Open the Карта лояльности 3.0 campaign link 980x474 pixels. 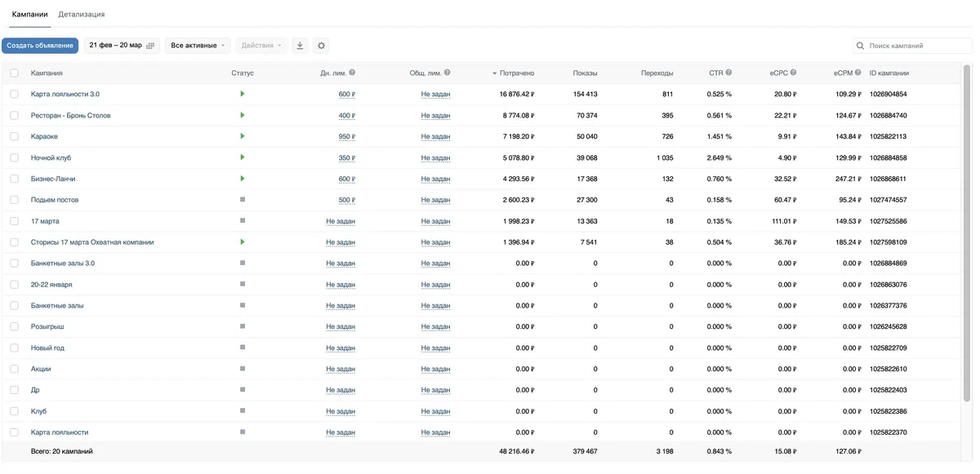click(x=65, y=95)
